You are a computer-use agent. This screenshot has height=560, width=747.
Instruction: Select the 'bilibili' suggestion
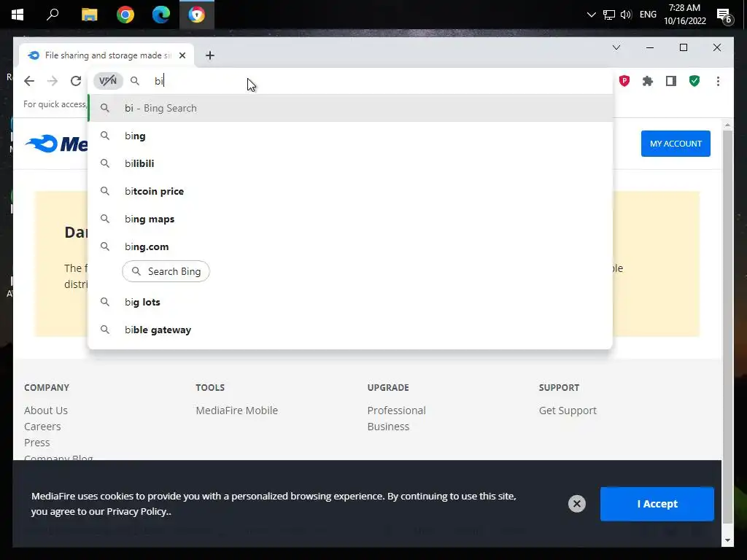tap(350, 163)
